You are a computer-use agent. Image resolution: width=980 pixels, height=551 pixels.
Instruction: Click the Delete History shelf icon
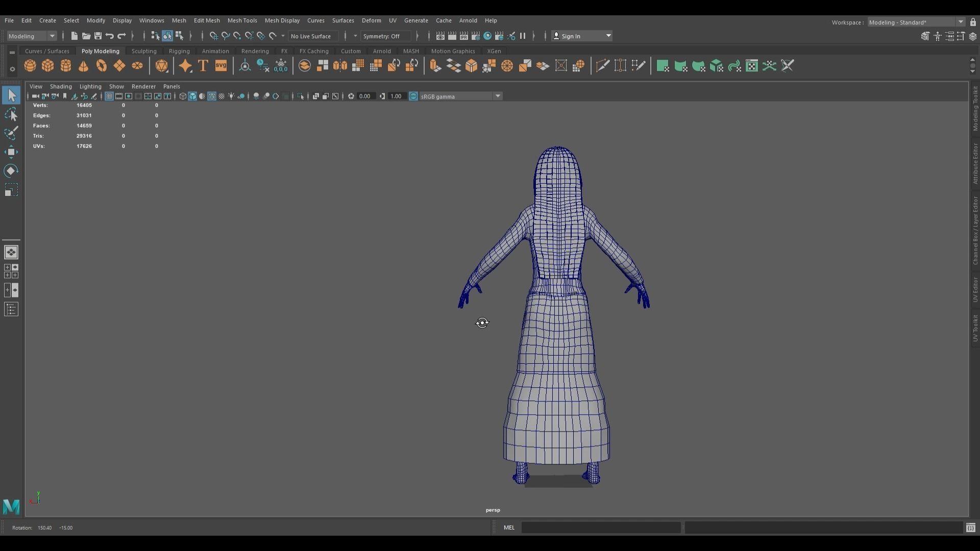click(x=263, y=66)
